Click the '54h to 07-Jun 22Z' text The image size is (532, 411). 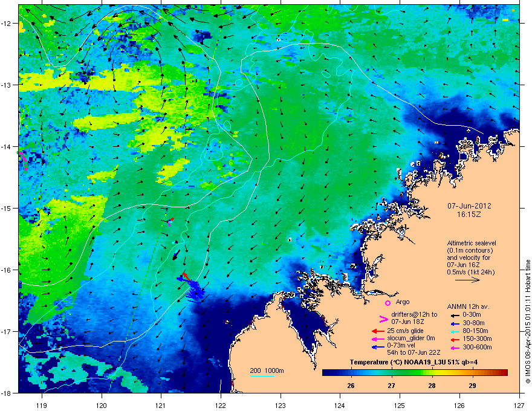[x=414, y=352]
